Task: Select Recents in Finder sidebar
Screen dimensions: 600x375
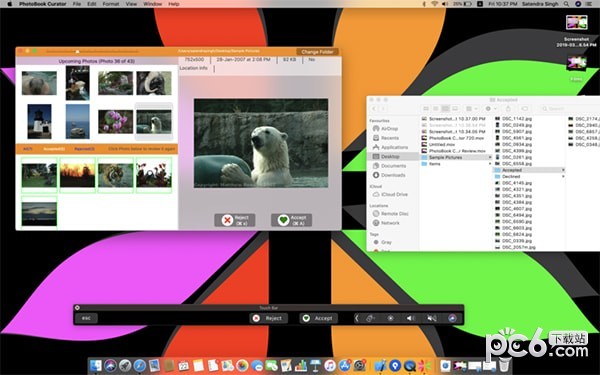Action: [x=390, y=138]
